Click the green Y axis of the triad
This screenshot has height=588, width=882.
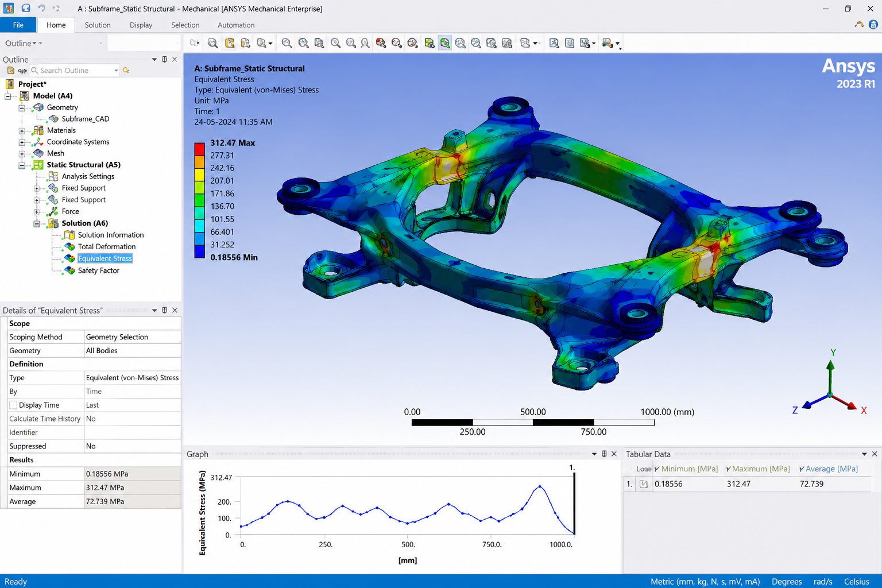(x=830, y=377)
